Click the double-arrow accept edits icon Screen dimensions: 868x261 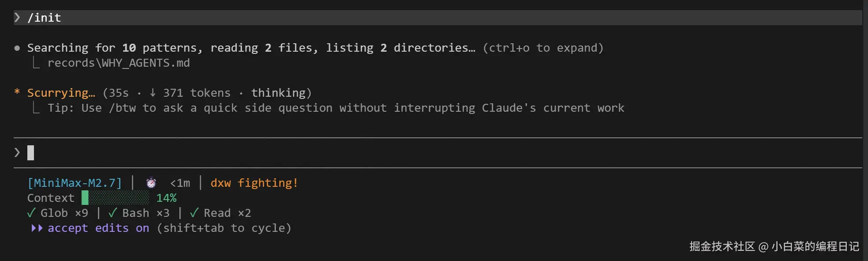point(37,228)
